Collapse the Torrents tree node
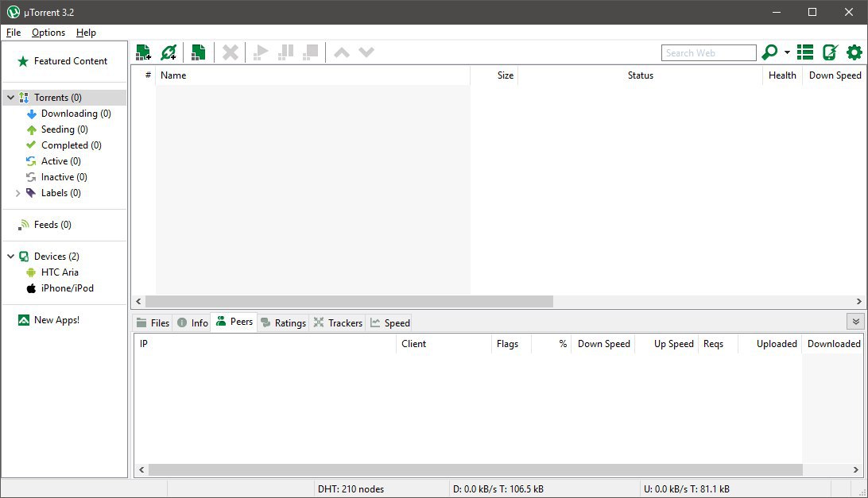Image resolution: width=868 pixels, height=498 pixels. click(10, 98)
